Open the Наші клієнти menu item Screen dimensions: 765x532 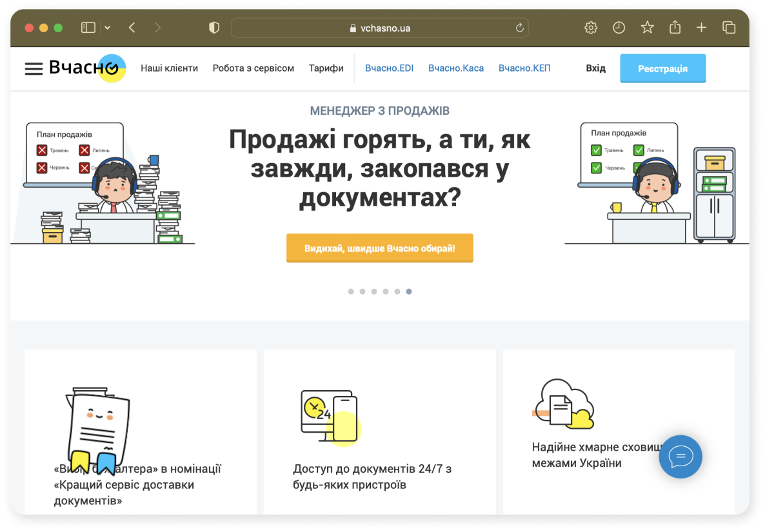coord(169,68)
